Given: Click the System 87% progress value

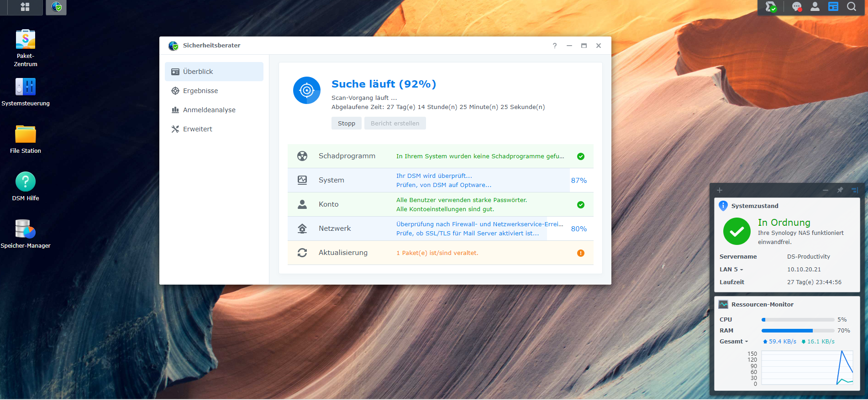Looking at the screenshot, I should (579, 181).
